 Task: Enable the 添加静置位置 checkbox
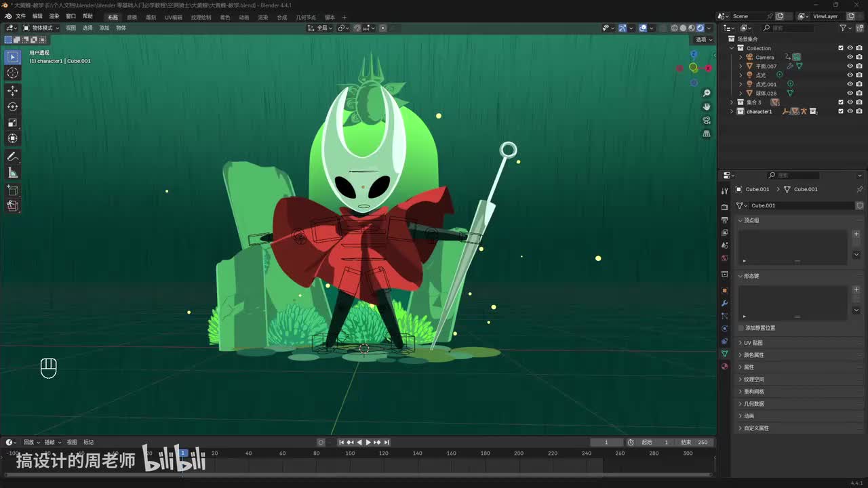pyautogui.click(x=741, y=328)
